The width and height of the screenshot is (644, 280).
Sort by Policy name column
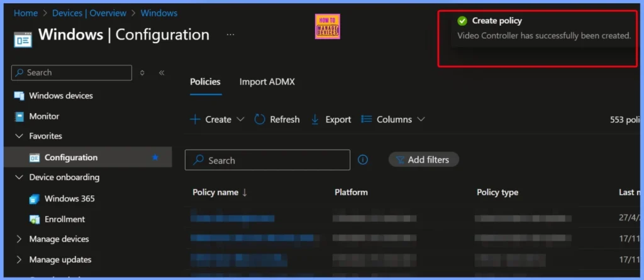[215, 192]
